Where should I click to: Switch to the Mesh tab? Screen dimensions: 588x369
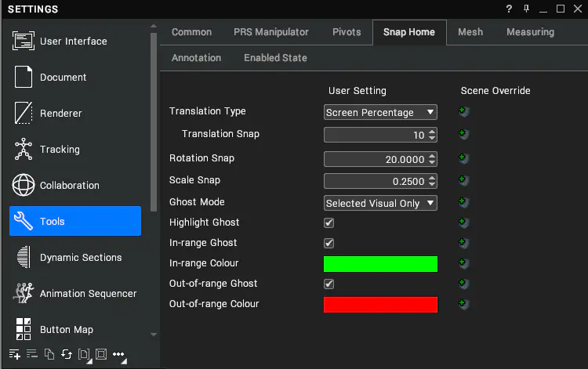470,32
